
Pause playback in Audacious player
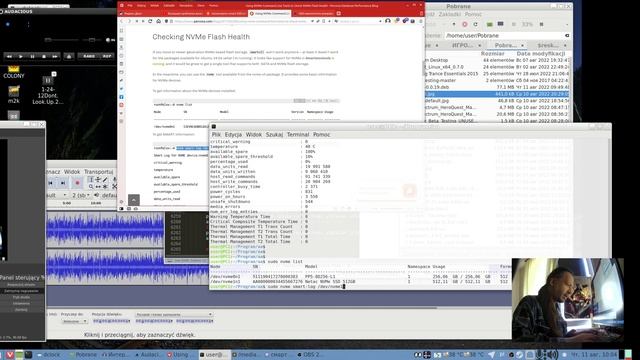(x=32, y=56)
